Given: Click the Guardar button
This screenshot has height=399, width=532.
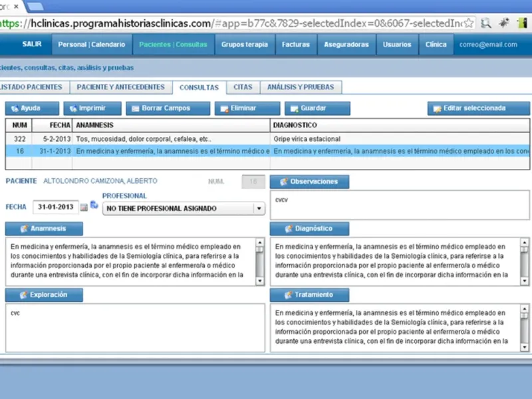Looking at the screenshot, I should [x=317, y=108].
